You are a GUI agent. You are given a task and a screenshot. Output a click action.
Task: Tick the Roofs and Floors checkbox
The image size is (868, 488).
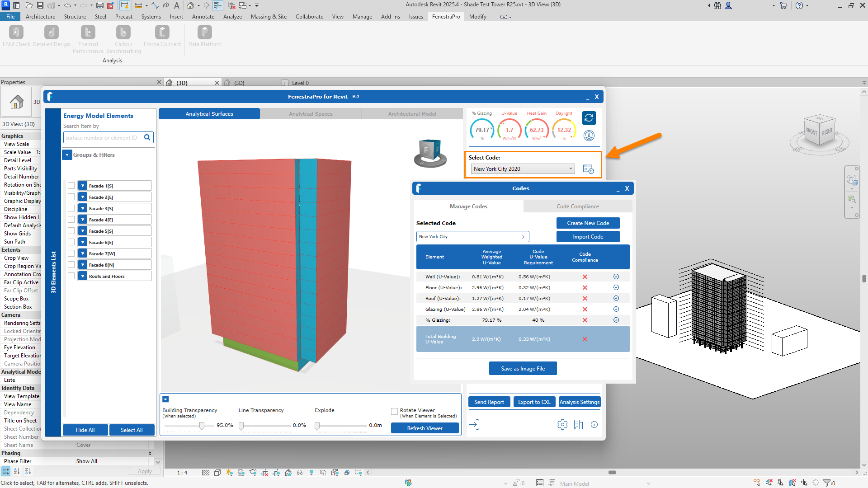(71, 276)
